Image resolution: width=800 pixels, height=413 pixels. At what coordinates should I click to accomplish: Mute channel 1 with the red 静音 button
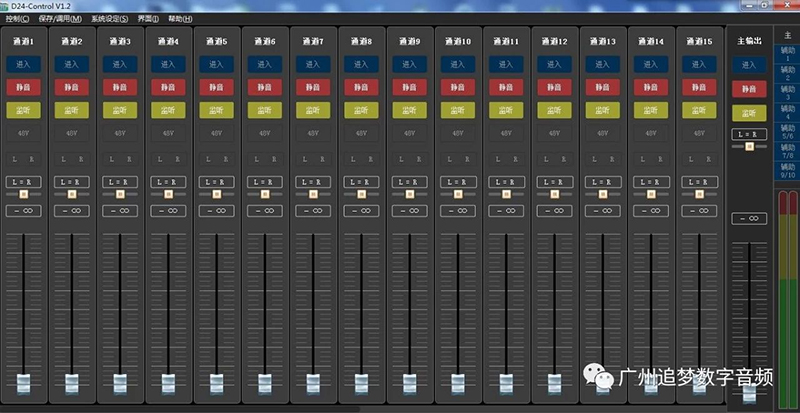23,87
